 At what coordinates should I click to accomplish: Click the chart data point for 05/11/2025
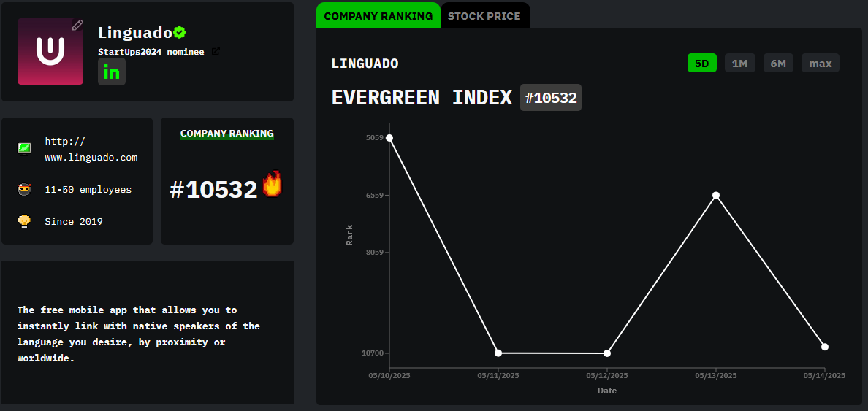click(498, 353)
